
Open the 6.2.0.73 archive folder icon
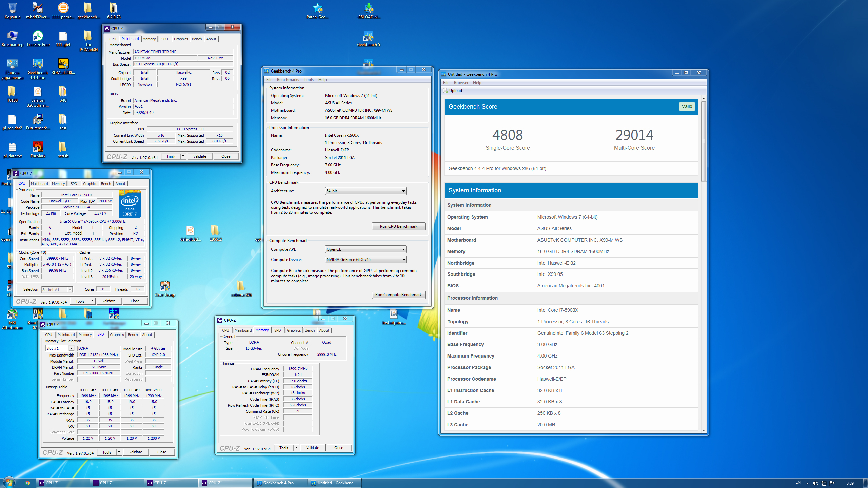114,11
